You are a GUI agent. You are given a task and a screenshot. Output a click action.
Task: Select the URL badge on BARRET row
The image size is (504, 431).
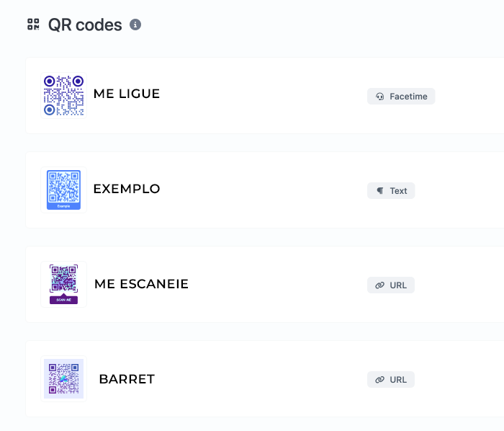(x=391, y=380)
